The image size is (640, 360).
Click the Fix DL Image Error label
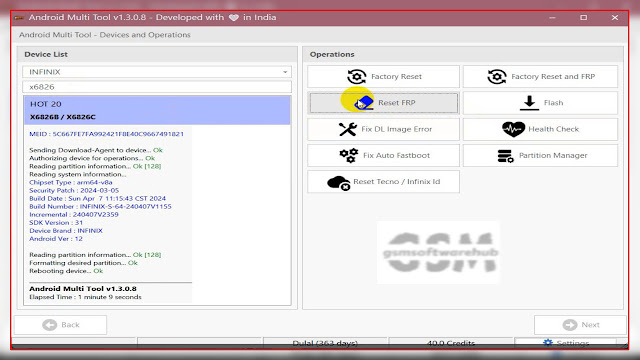point(396,129)
